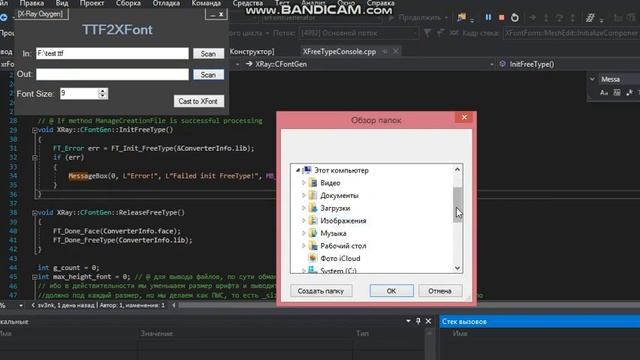Pause debugging with the blue pause icon
This screenshot has width=640, height=360.
click(488, 18)
